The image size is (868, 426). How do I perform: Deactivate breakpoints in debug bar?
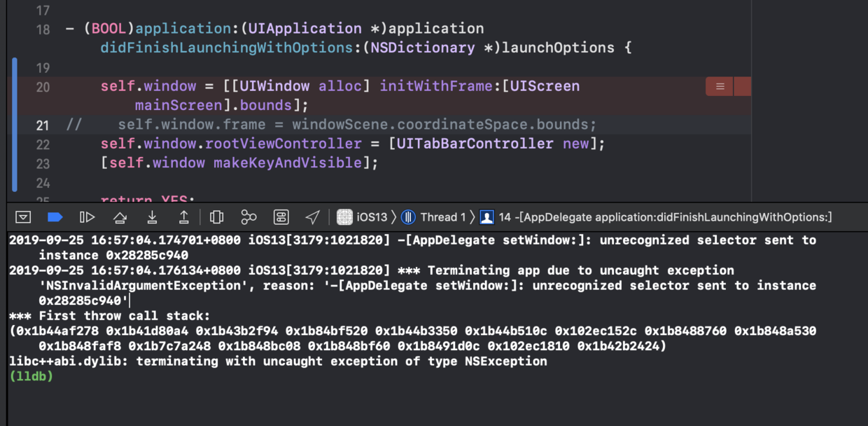point(55,217)
